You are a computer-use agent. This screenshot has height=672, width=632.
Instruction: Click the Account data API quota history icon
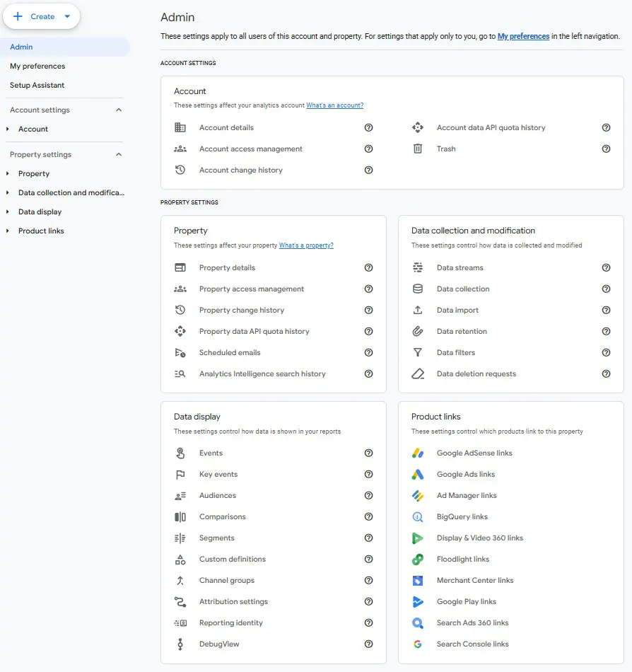(418, 128)
